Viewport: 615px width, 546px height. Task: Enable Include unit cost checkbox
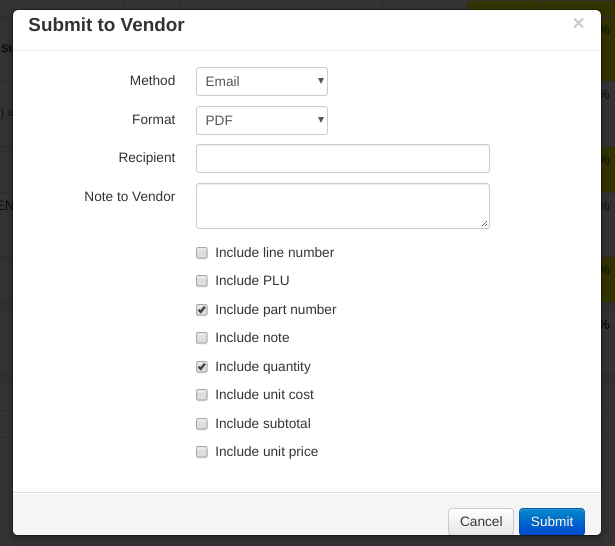pyautogui.click(x=202, y=395)
